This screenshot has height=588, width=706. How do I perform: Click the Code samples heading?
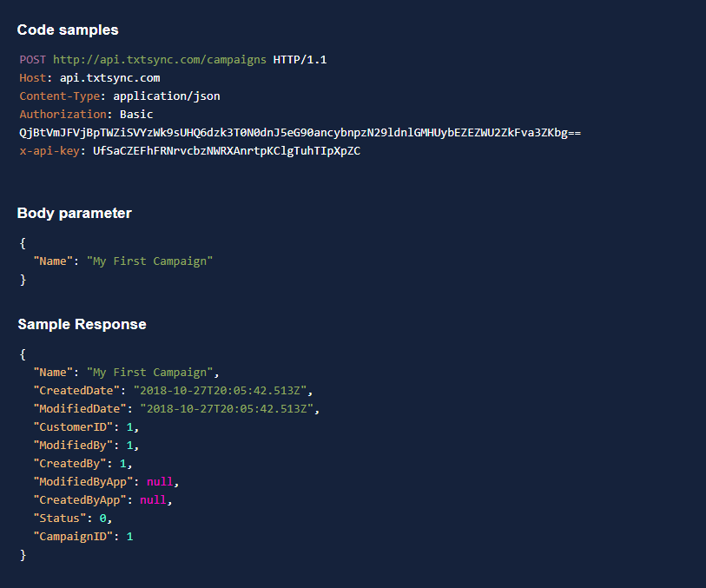tap(68, 30)
